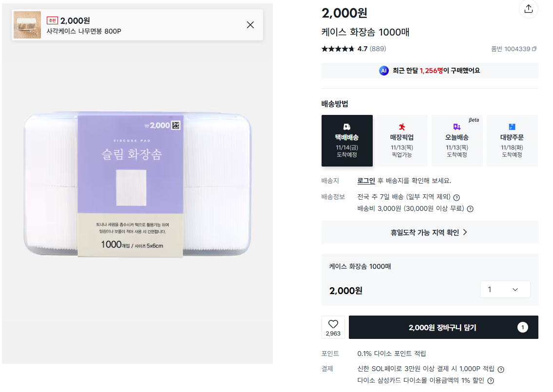
Task: Click the 나무면봉 recommended product thumbnail
Action: point(27,25)
